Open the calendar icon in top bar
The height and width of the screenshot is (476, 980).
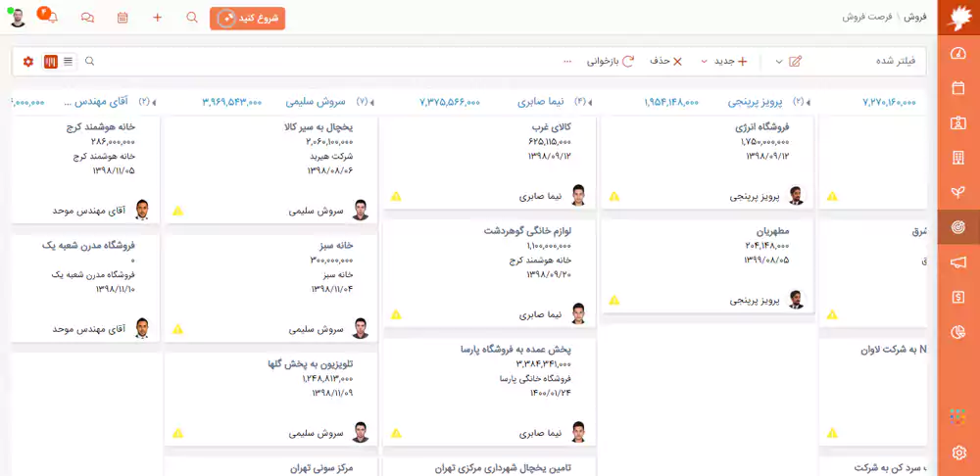point(122,18)
